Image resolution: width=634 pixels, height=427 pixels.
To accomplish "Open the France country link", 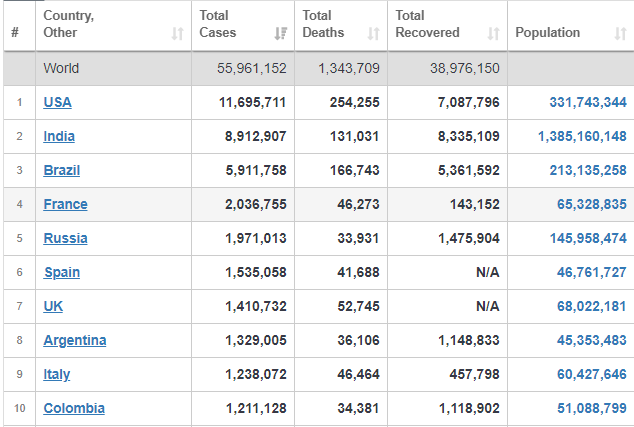I will (x=65, y=204).
